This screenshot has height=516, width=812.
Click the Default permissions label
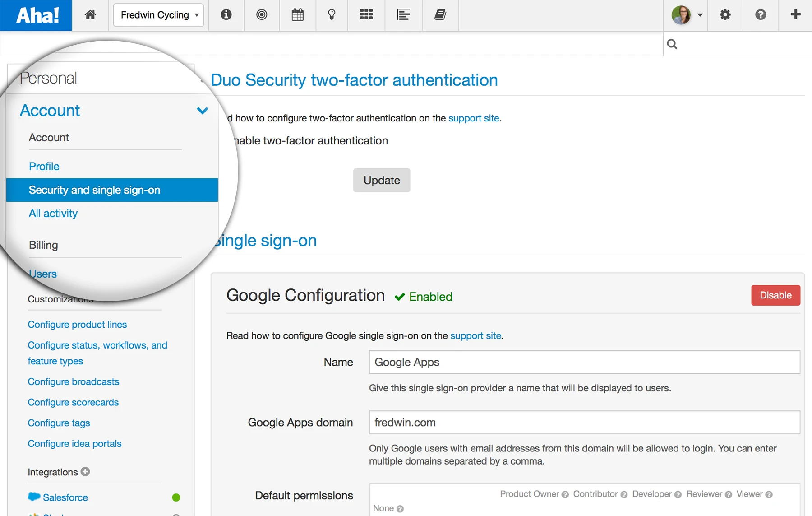point(304,496)
